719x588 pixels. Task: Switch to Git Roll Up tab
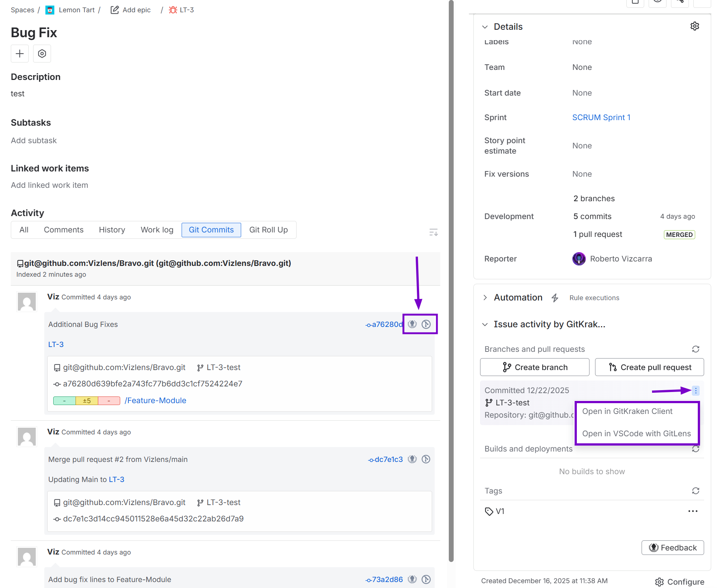[268, 230]
